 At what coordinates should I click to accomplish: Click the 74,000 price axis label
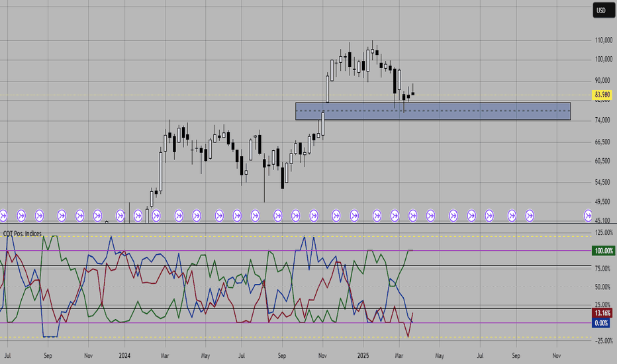click(x=602, y=120)
